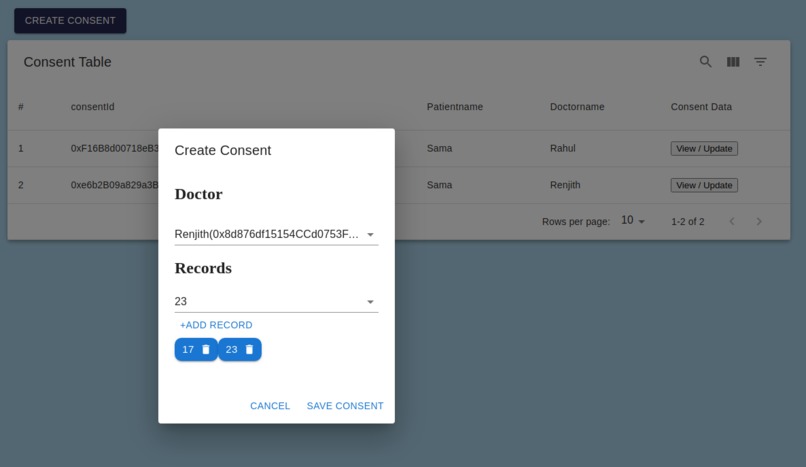Click SAVE CONSENT button

coord(345,406)
